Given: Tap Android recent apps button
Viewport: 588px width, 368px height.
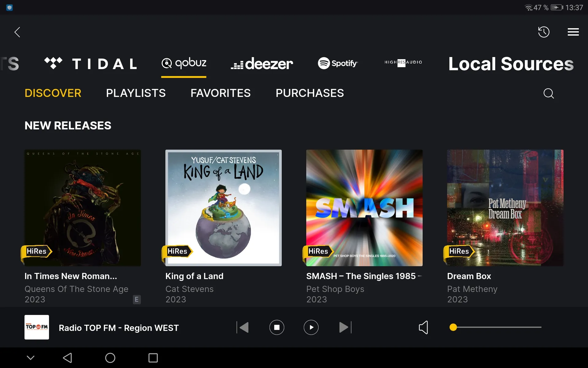Looking at the screenshot, I should click(153, 358).
